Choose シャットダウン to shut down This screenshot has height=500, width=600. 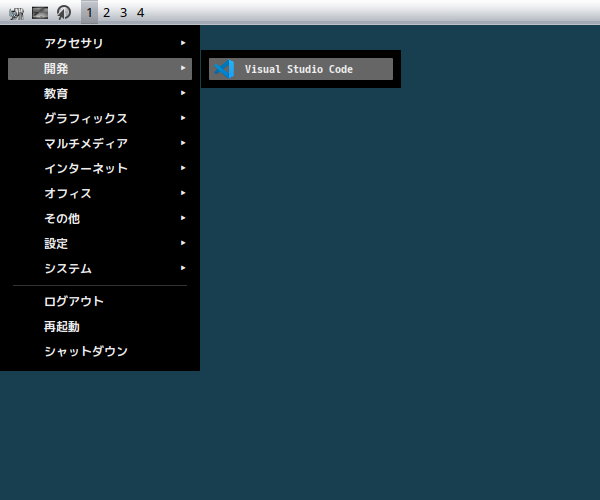[100, 352]
